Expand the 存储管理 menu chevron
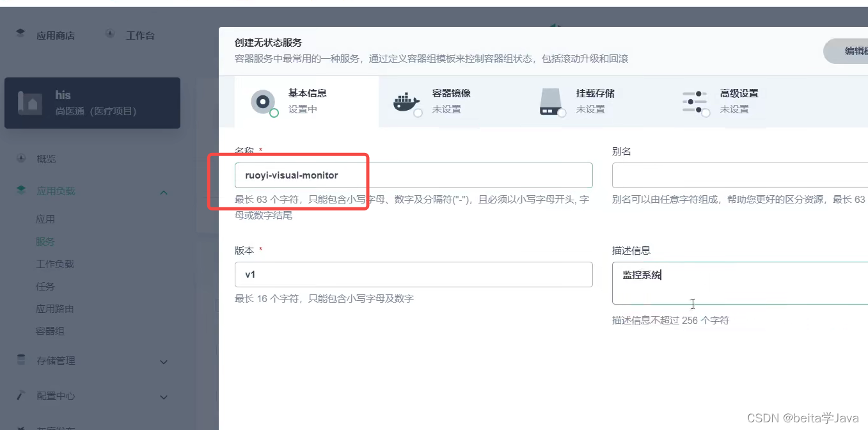The width and height of the screenshot is (868, 430). click(164, 362)
